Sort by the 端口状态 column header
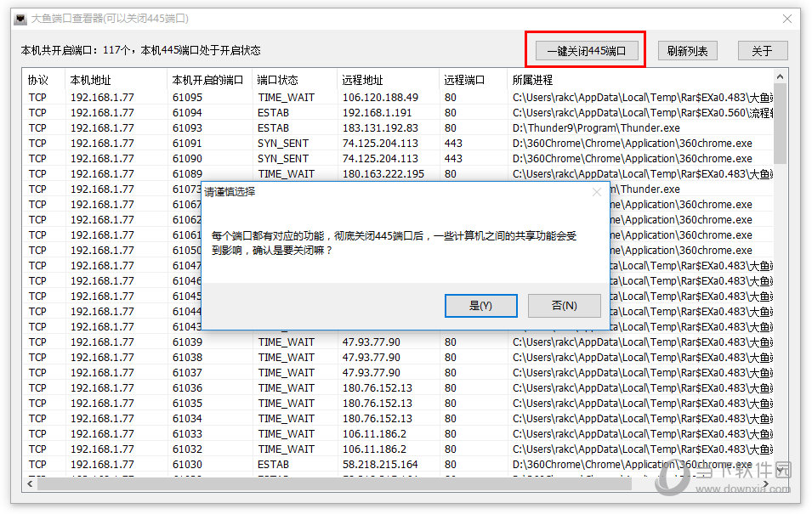Image resolution: width=812 pixels, height=514 pixels. [295, 80]
